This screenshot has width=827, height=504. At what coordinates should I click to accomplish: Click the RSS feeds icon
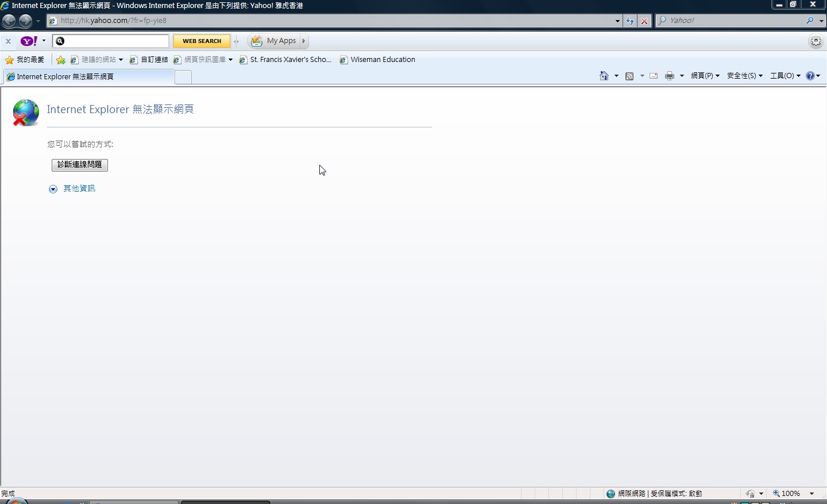[x=629, y=76]
